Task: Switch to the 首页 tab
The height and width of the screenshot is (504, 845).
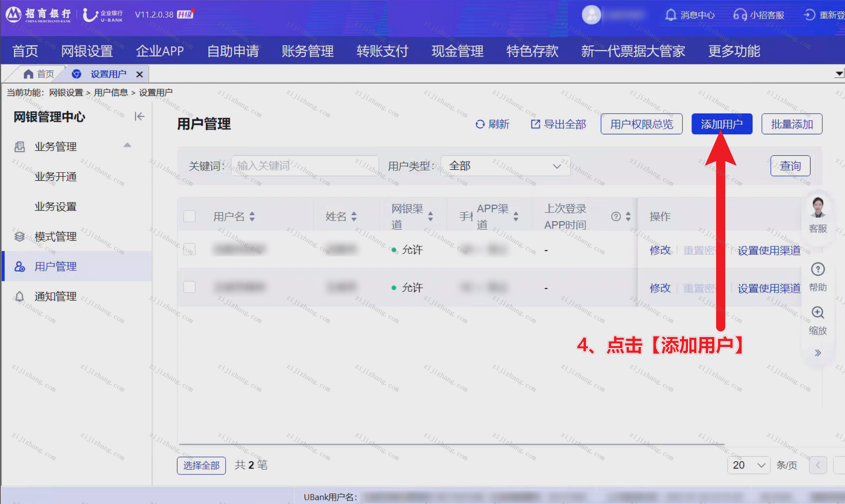Action: click(x=39, y=74)
